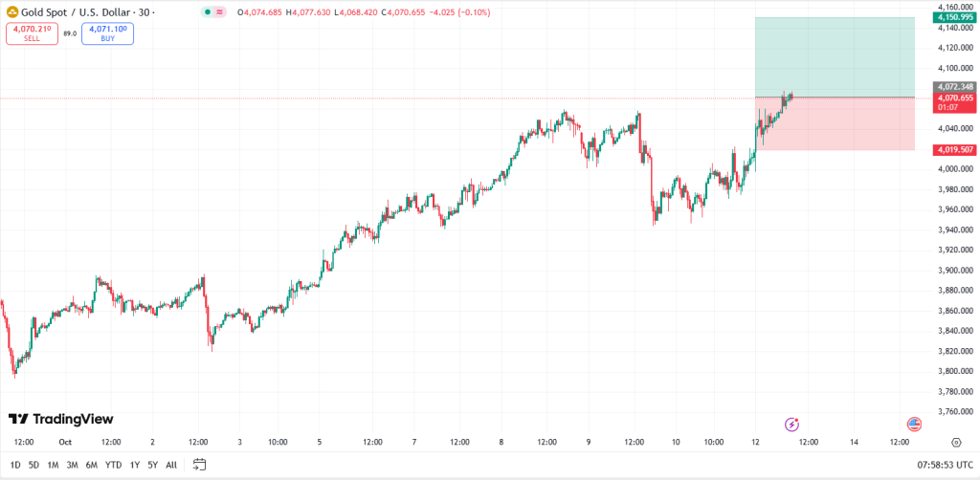Click the red stop-loss zone
Viewport: 980px width, 480px height.
pos(834,124)
